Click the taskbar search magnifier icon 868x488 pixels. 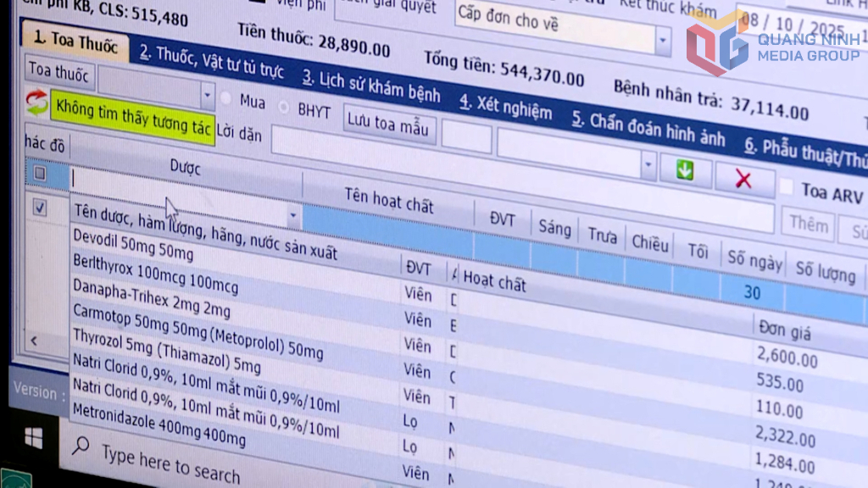pos(81,445)
